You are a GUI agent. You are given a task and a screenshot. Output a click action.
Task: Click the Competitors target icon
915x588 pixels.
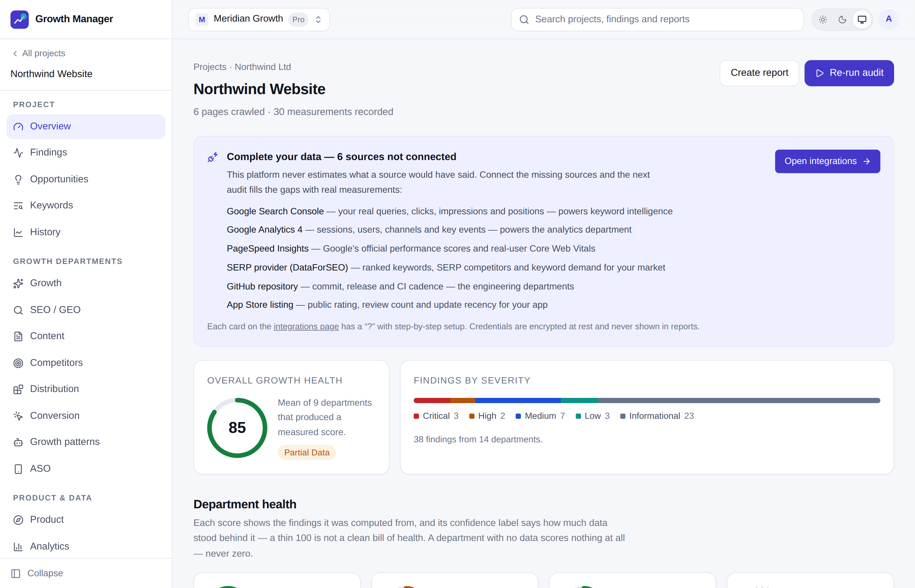(x=18, y=363)
